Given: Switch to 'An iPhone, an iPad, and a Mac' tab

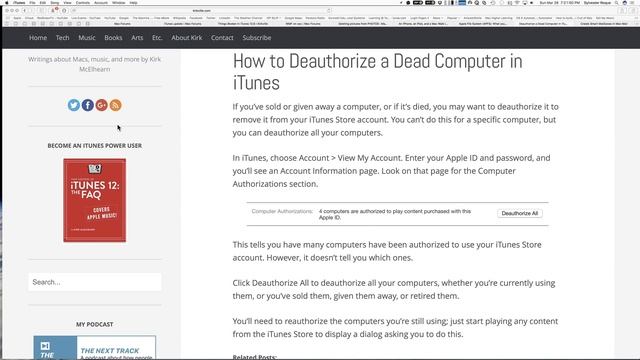Looking at the screenshot, I should 423,24.
